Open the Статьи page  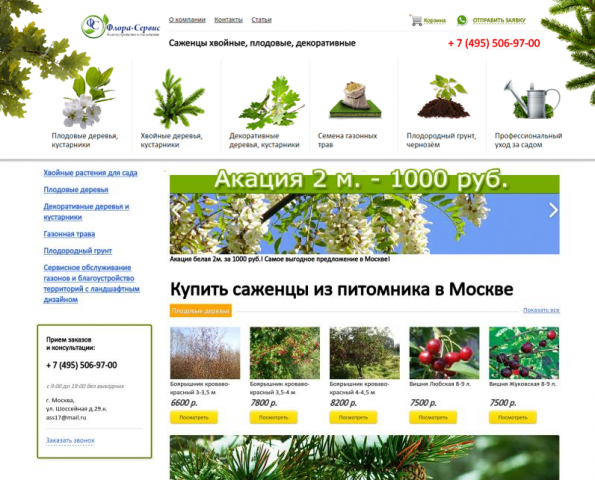[x=261, y=20]
